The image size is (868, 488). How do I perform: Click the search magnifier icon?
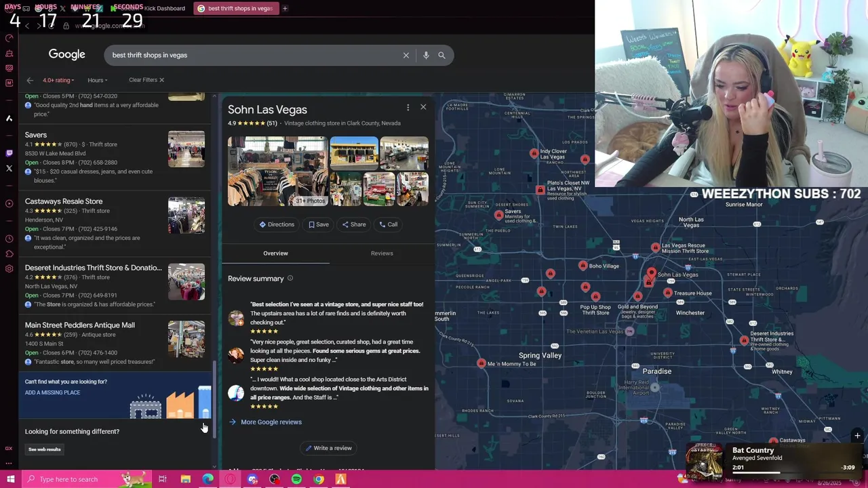pos(441,56)
